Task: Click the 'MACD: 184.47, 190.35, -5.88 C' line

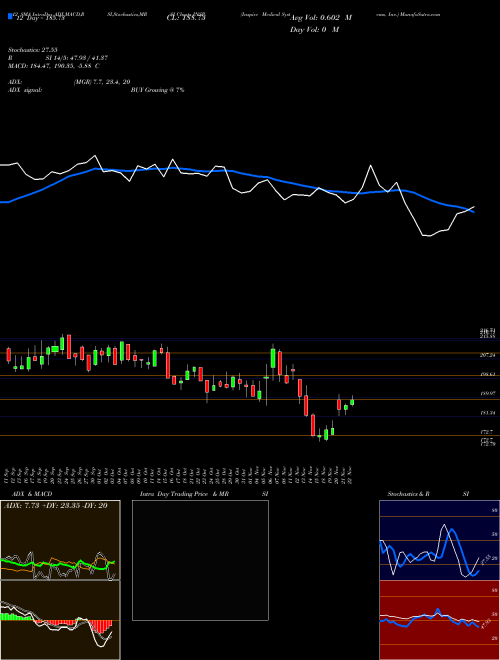Action: click(x=53, y=66)
